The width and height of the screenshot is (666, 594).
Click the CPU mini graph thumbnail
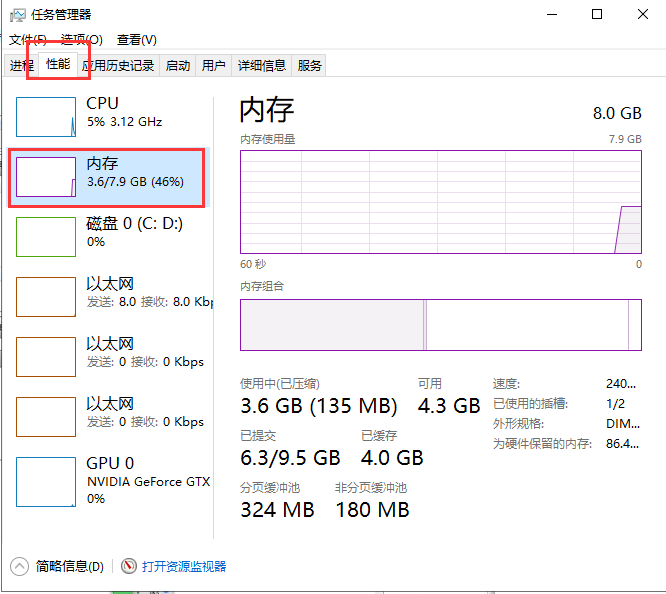coord(46,117)
